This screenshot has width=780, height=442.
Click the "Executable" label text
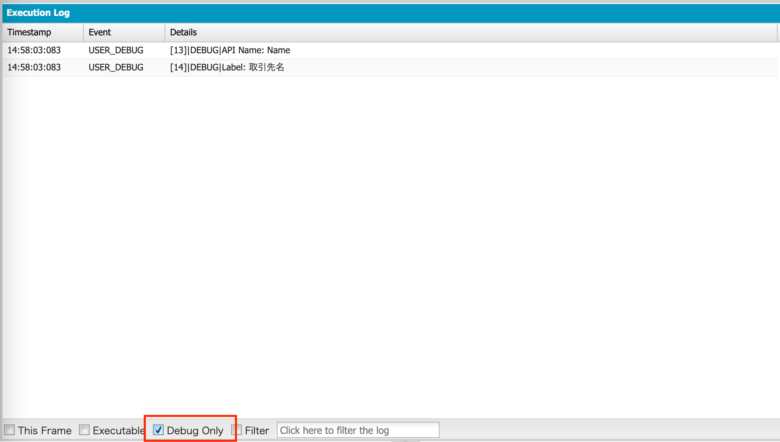(x=118, y=430)
